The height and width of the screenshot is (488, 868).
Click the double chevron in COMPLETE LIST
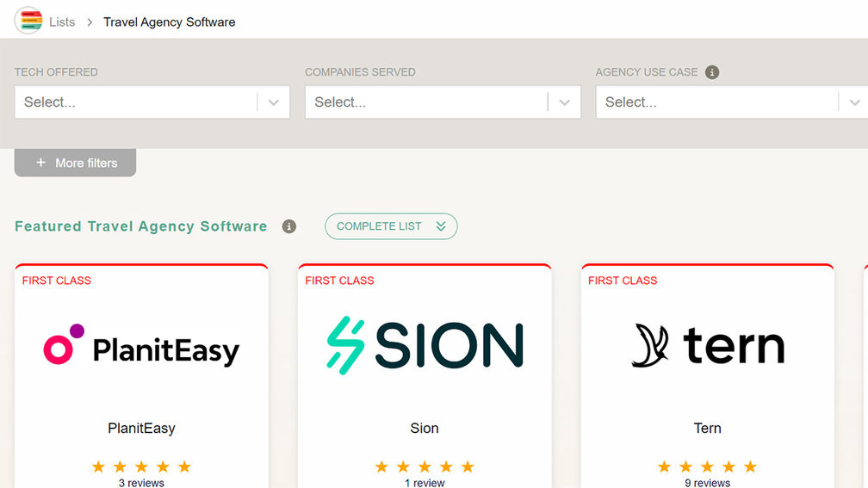coord(441,226)
